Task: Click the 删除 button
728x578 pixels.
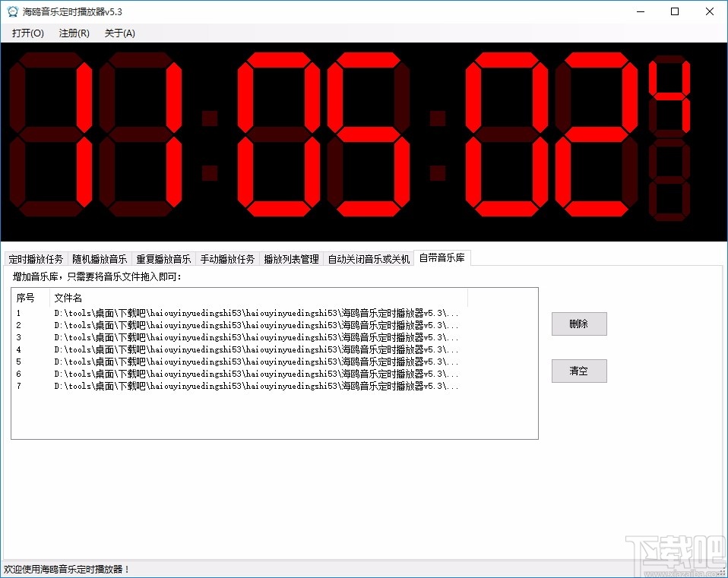Action: [579, 324]
